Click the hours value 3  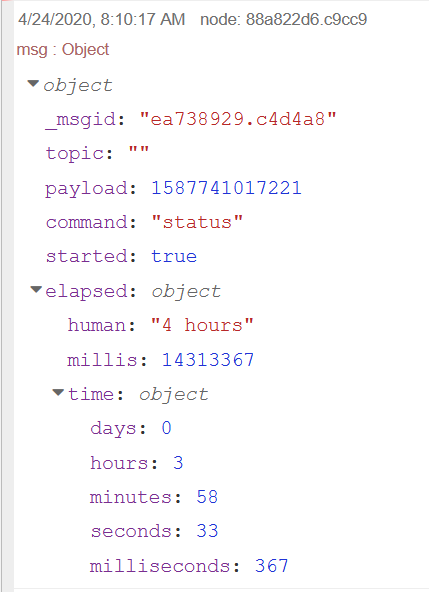point(178,462)
